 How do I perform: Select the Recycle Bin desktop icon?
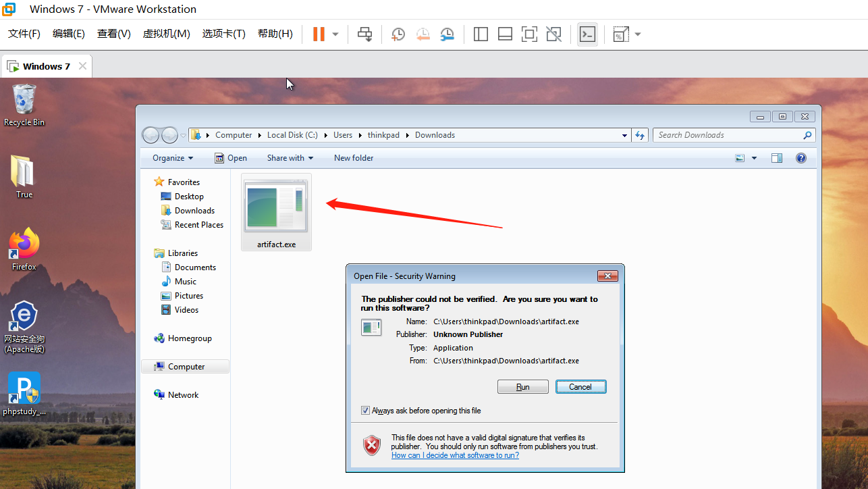point(24,105)
